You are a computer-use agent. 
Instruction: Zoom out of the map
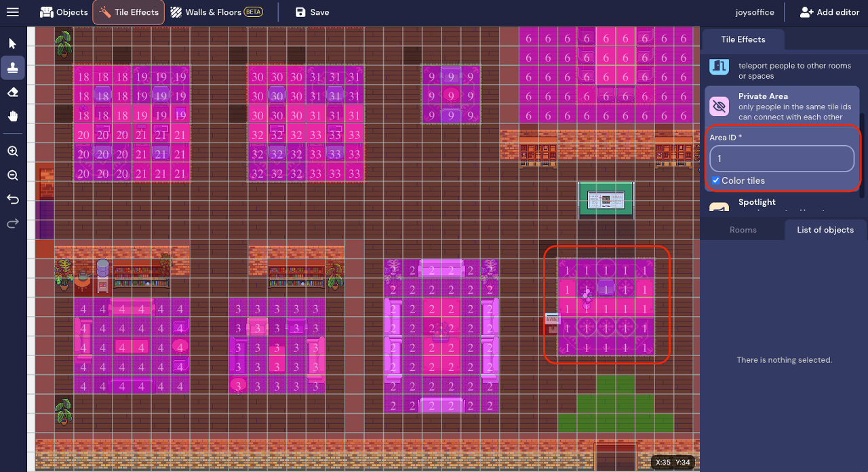(x=12, y=176)
